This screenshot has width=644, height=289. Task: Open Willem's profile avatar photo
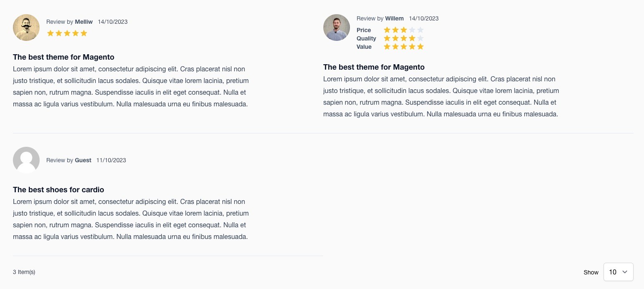click(x=337, y=28)
